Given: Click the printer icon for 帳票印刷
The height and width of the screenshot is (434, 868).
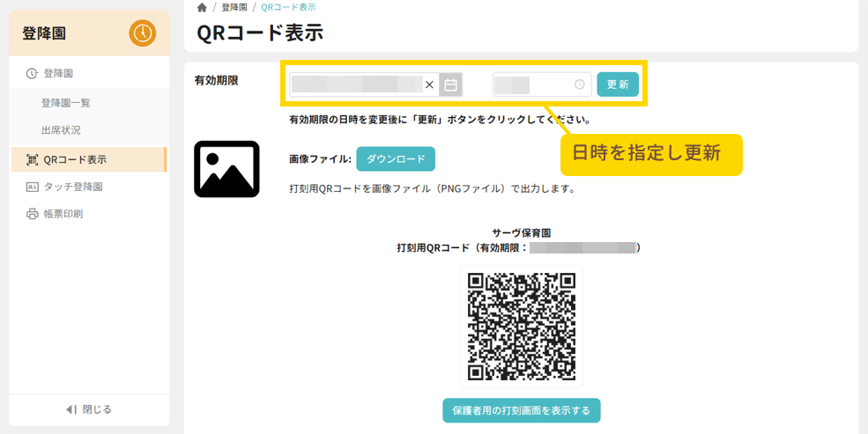Looking at the screenshot, I should coord(33,214).
